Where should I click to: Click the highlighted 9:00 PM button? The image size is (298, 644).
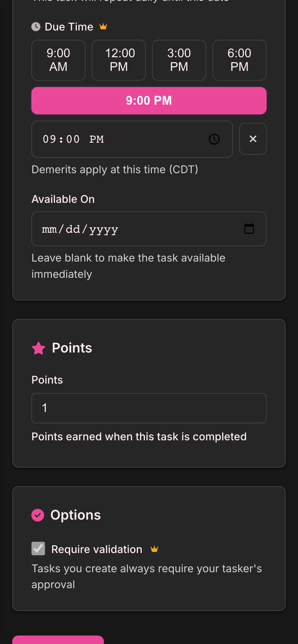click(x=149, y=101)
